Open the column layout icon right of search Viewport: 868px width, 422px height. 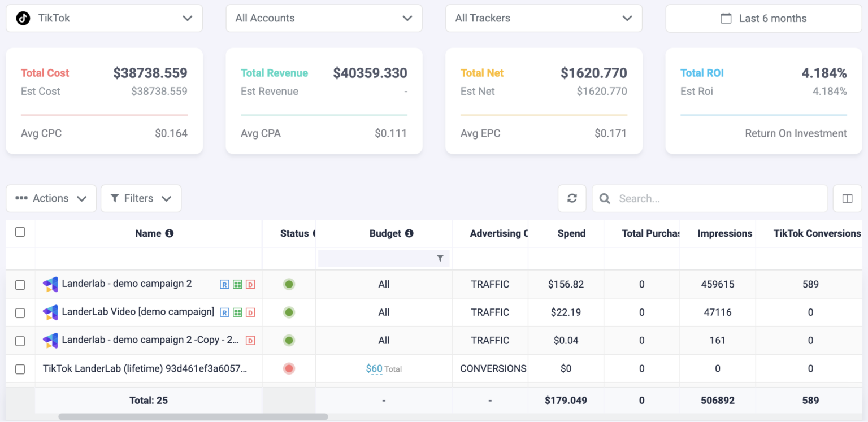[x=847, y=198]
